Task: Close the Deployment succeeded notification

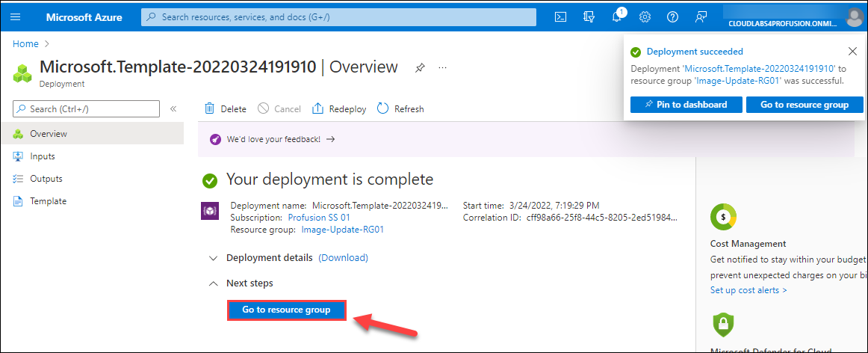Action: point(852,52)
